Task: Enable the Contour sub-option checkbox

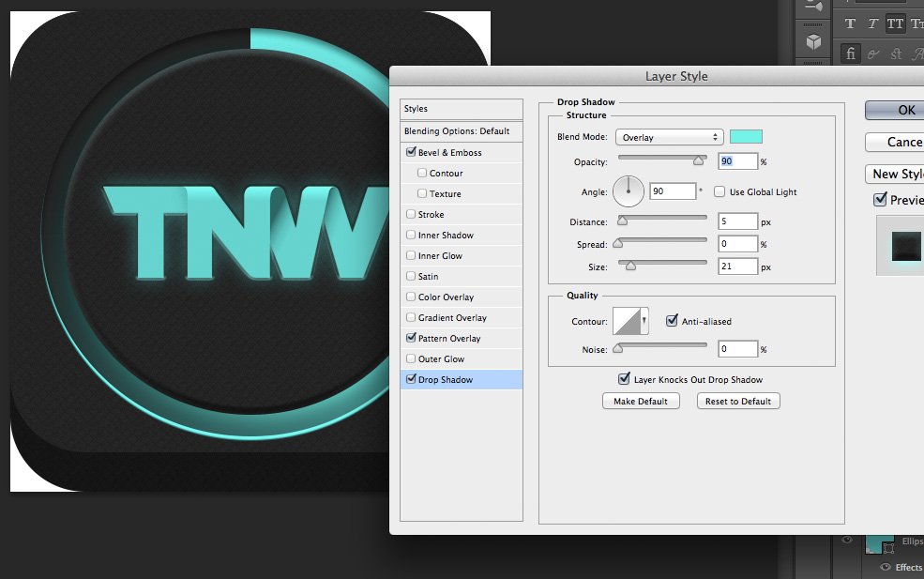Action: 422,173
